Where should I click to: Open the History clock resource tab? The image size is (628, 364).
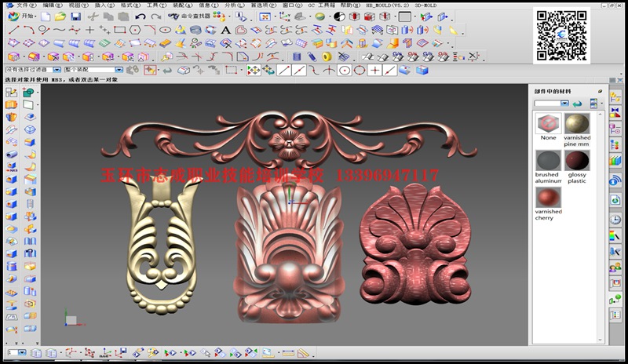click(x=615, y=220)
